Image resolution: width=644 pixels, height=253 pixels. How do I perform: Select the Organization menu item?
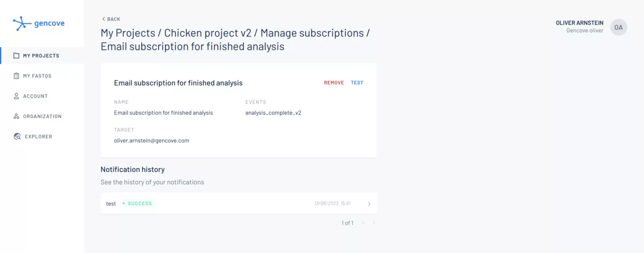[x=42, y=117]
